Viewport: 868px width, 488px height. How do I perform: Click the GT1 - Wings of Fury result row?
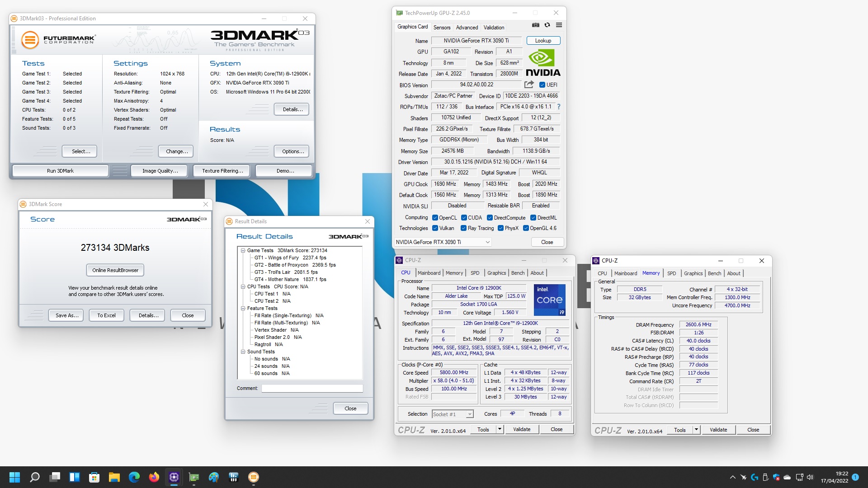[290, 258]
